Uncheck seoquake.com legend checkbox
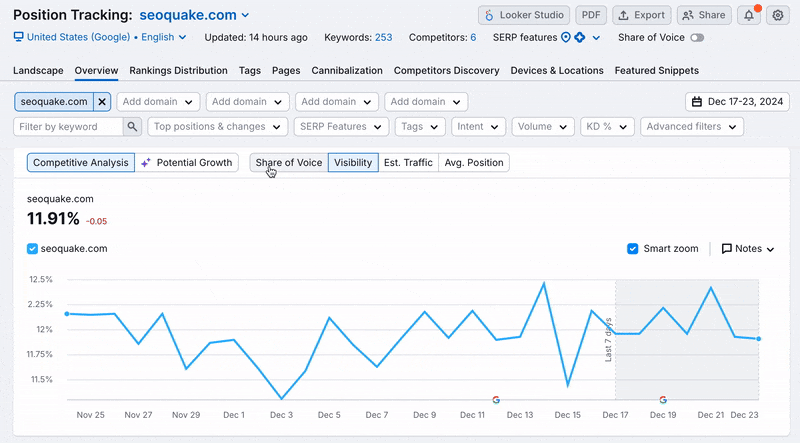This screenshot has width=800, height=443. coord(33,249)
